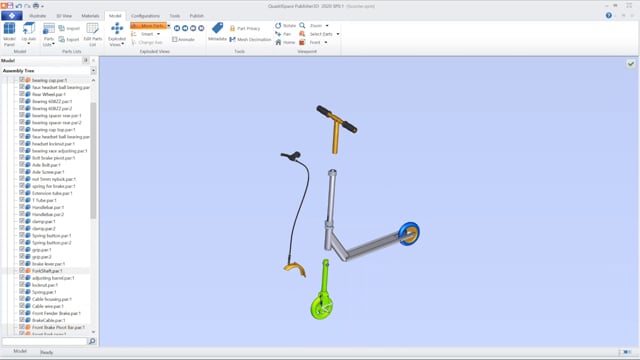Expand the Assembly Tree dropdown
640x360 pixels.
pos(93,71)
